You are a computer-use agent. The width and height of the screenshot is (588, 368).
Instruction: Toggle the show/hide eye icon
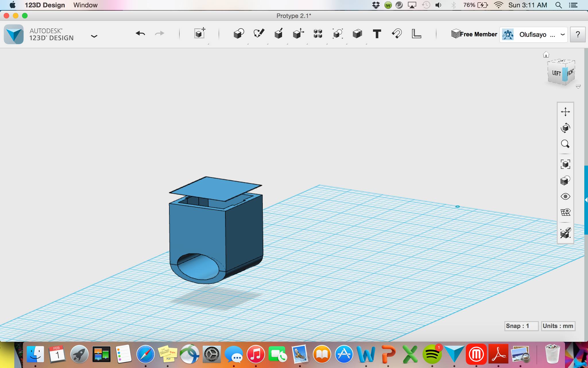tap(565, 197)
